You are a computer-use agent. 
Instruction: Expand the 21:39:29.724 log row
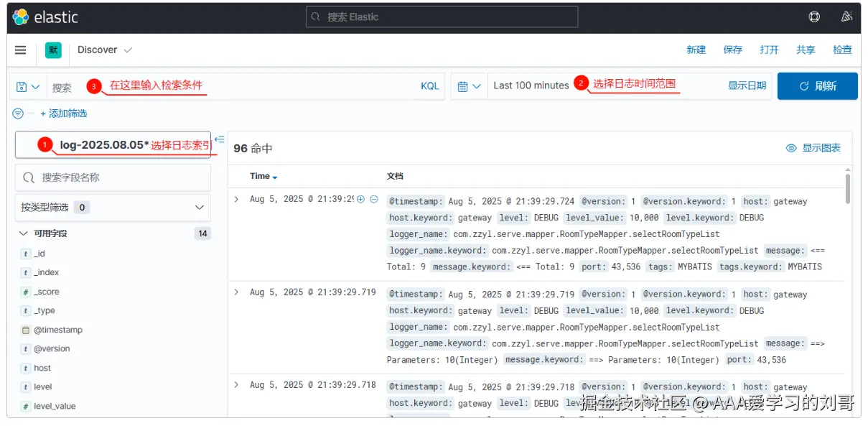tap(236, 199)
